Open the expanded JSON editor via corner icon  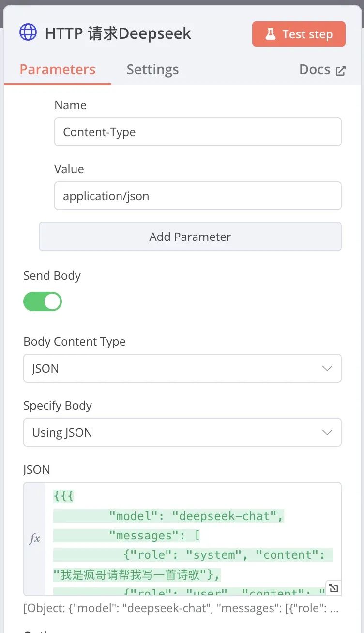click(334, 588)
